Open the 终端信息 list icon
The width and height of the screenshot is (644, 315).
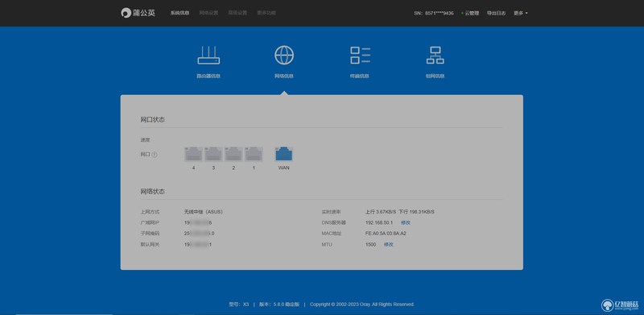360,55
